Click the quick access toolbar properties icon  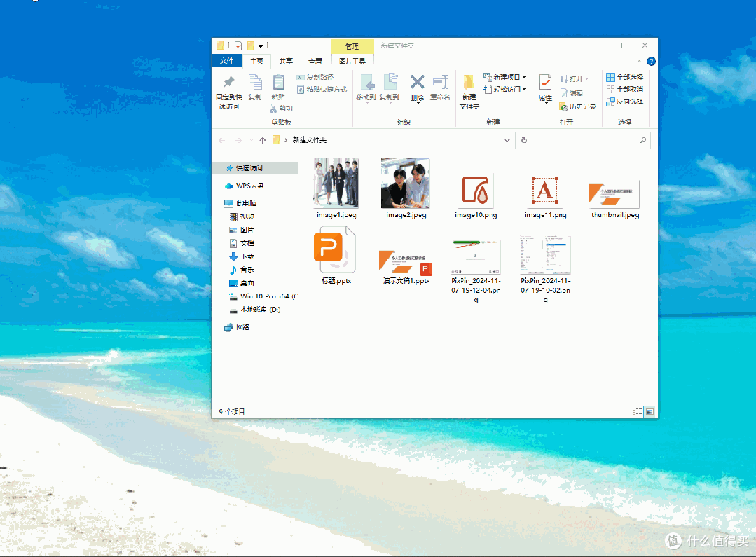click(x=238, y=46)
